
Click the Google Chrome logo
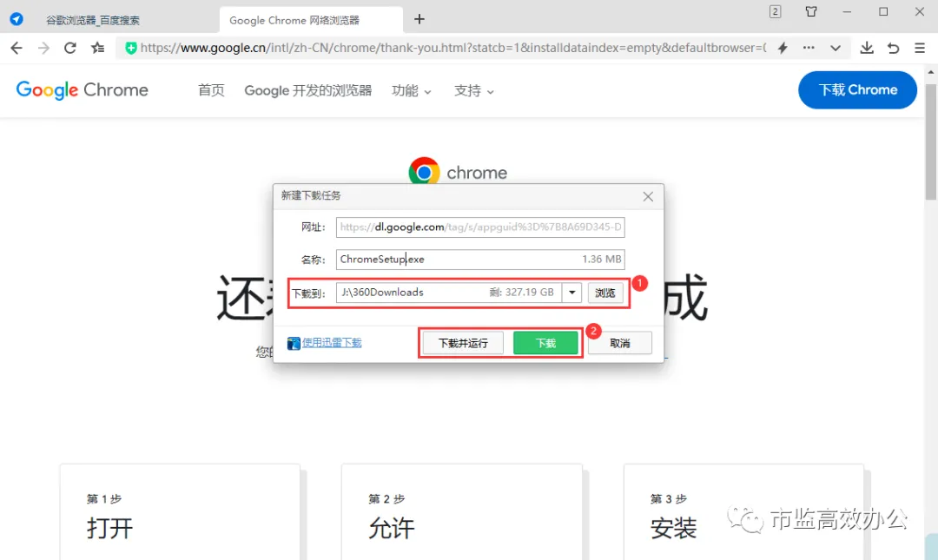pyautogui.click(x=82, y=89)
